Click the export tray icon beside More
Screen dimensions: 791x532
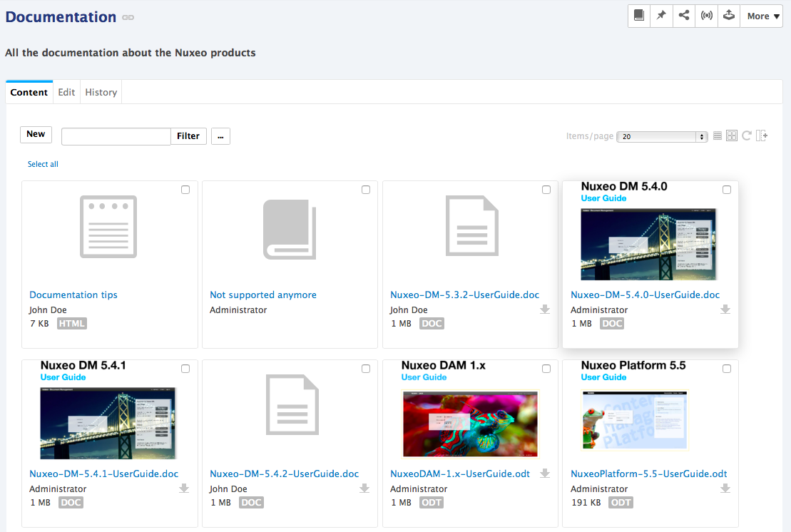[x=729, y=16]
